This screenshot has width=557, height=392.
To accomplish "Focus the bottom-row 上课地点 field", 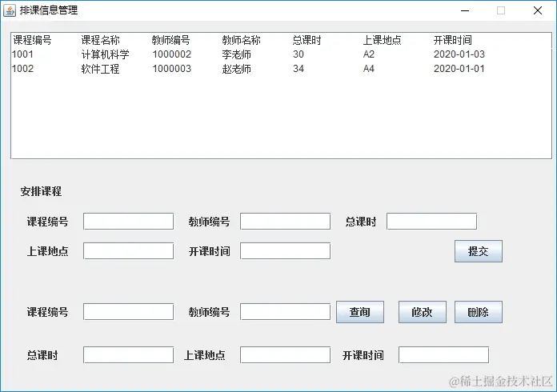I will point(285,355).
